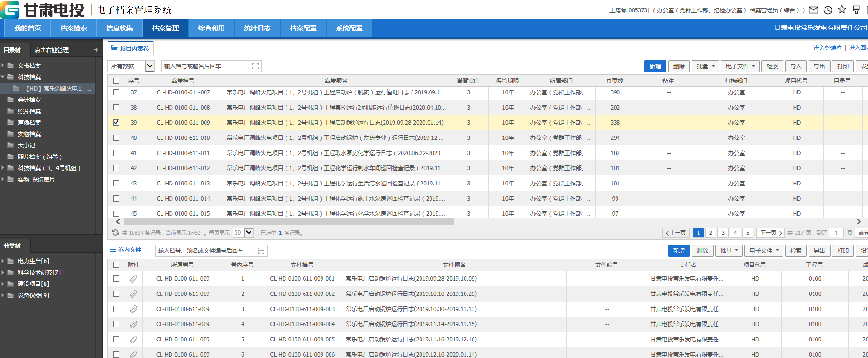Uncheck row 39 CL-HD-0100-611-009 checkbox
This screenshot has height=358, width=868.
point(116,123)
